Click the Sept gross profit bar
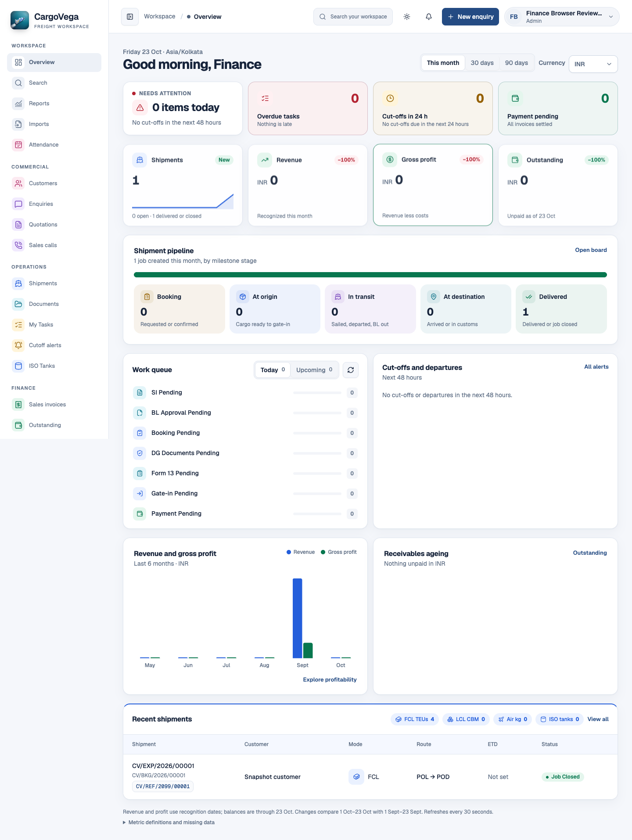 (308, 650)
